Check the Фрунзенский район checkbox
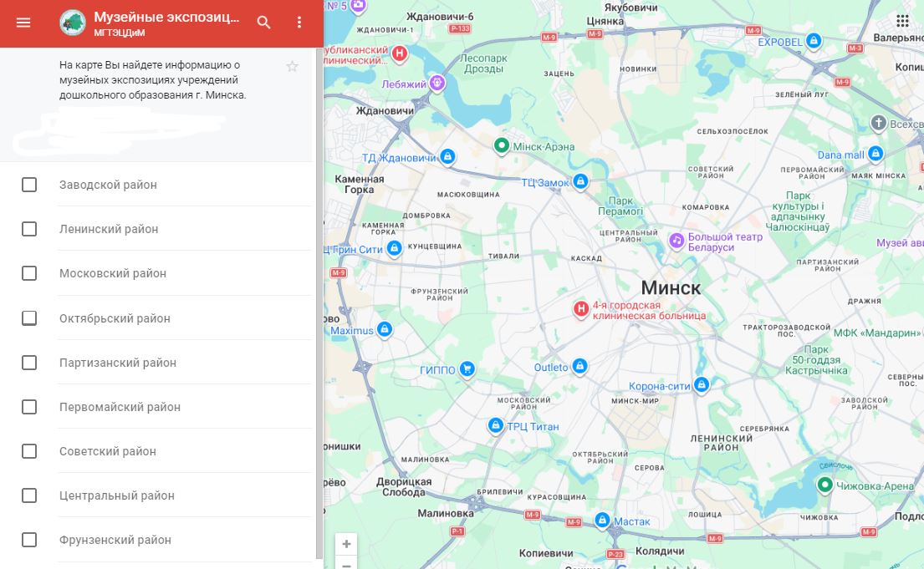The height and width of the screenshot is (569, 924). [x=29, y=540]
